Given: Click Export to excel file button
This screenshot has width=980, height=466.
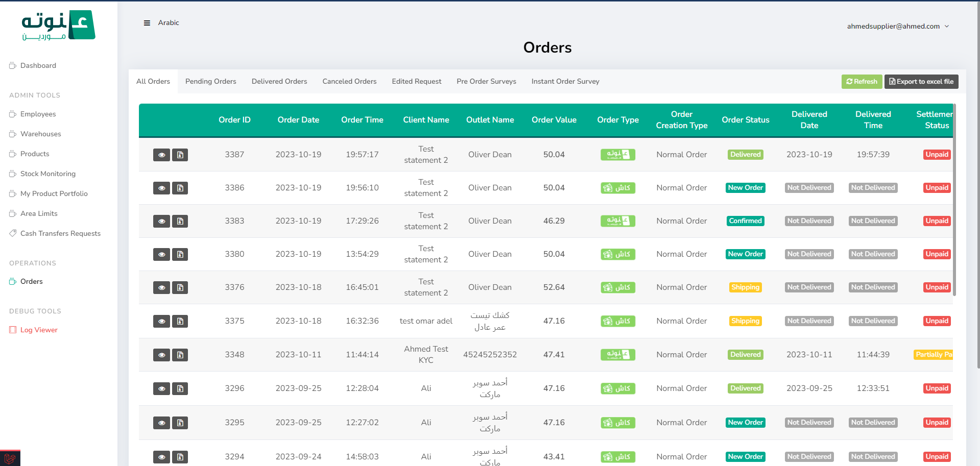Looking at the screenshot, I should tap(921, 82).
